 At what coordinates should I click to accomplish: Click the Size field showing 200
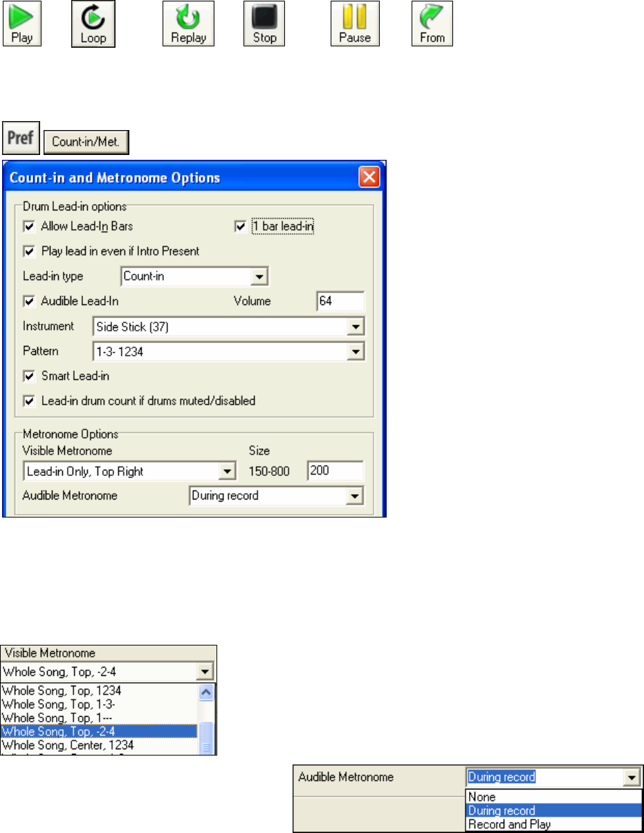[336, 471]
